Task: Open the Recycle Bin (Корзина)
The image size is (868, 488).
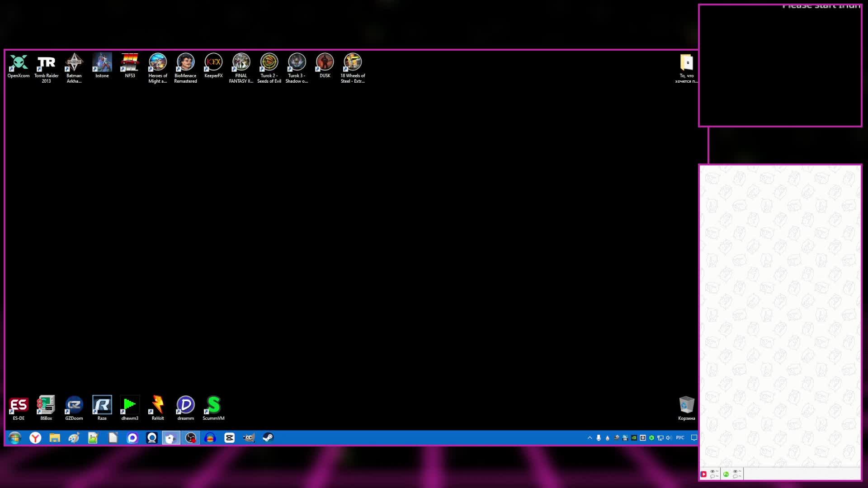Action: pos(686,405)
